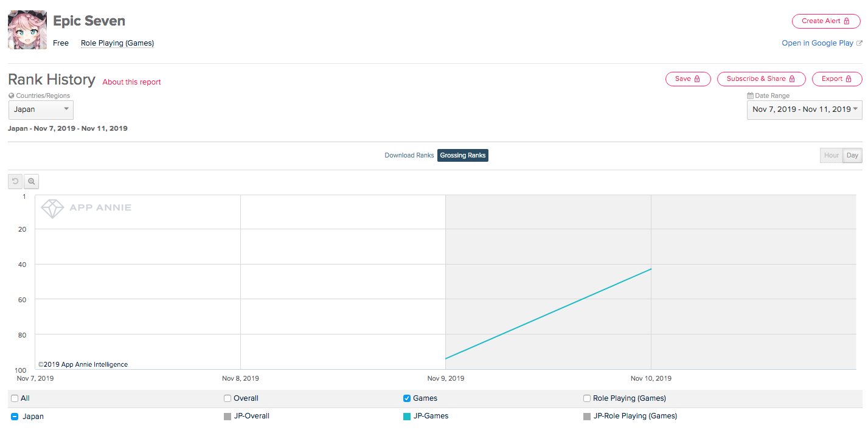Click the zoom magnifier icon

click(x=31, y=181)
